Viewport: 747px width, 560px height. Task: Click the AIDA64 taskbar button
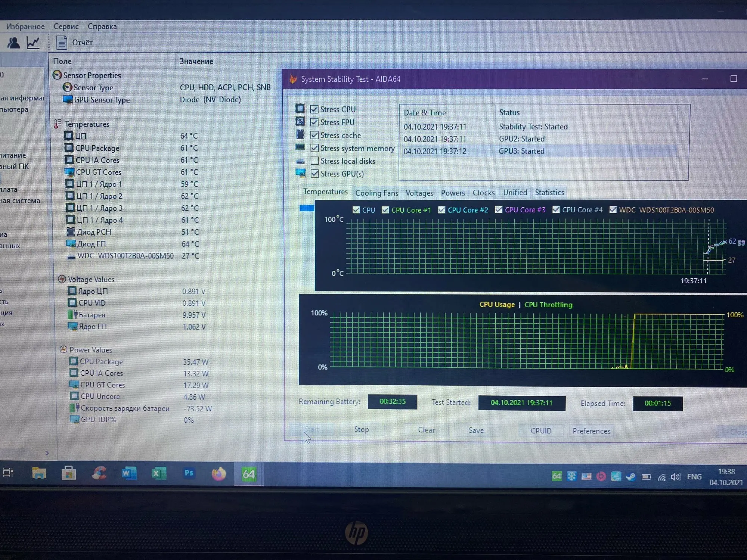click(x=249, y=474)
